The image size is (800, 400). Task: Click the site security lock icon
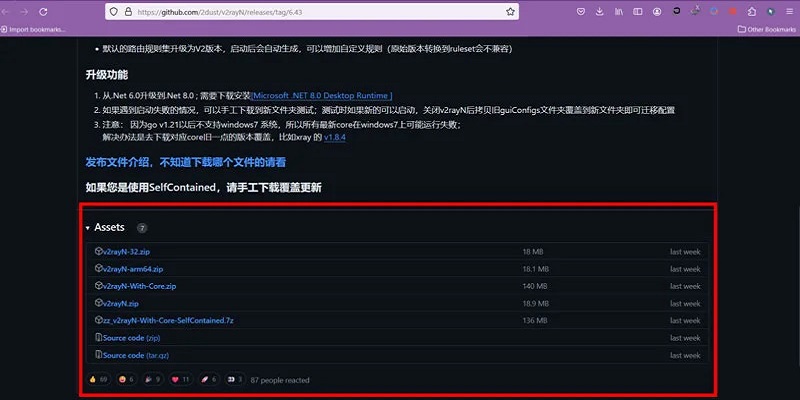click(x=127, y=12)
